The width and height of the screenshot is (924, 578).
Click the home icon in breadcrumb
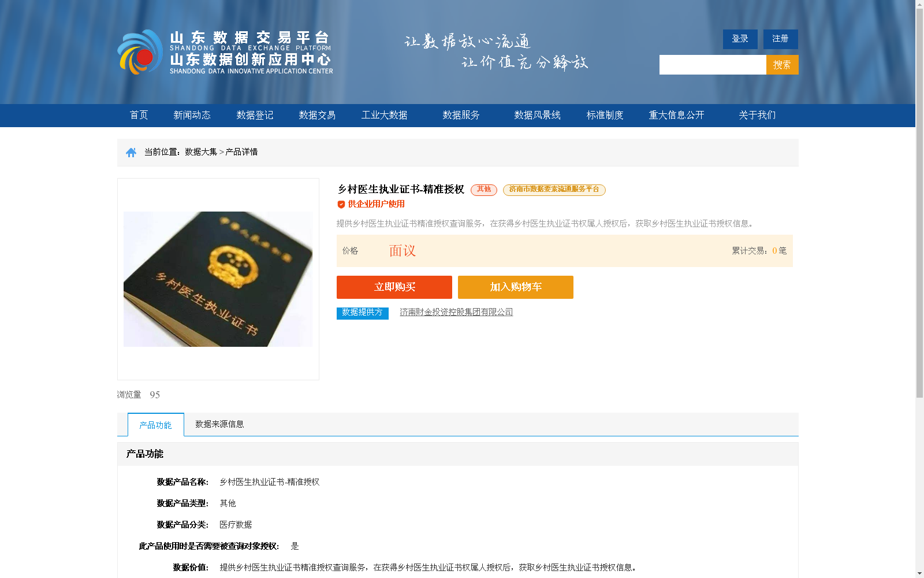[x=131, y=152]
